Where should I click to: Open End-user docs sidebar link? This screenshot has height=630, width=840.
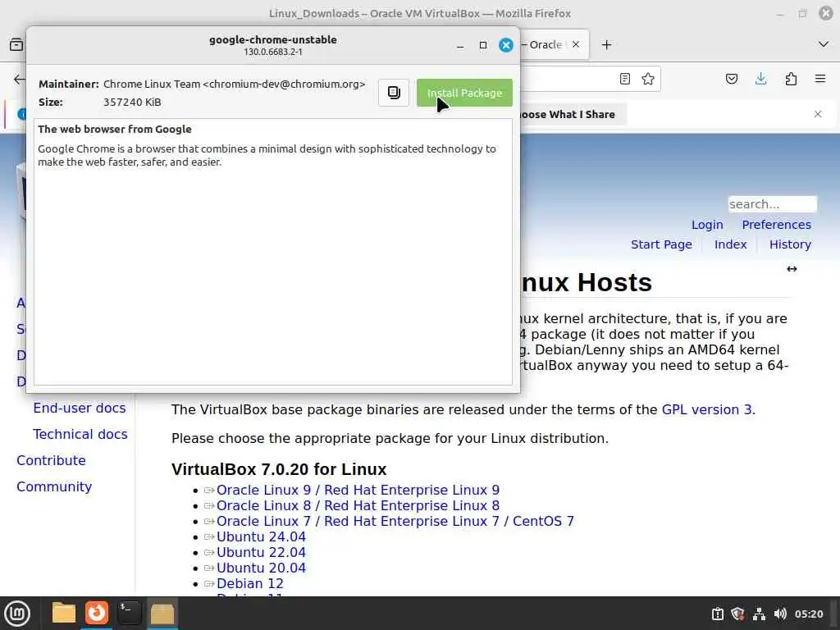[80, 409]
